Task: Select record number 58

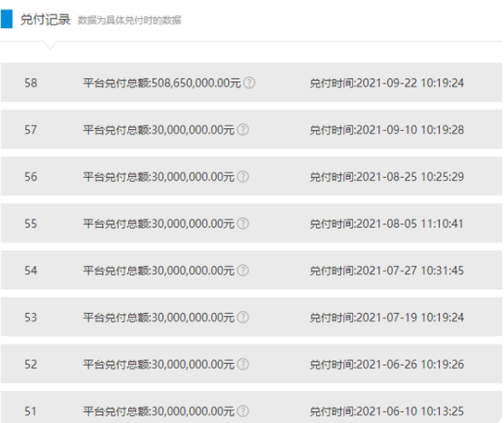Action: pos(31,83)
